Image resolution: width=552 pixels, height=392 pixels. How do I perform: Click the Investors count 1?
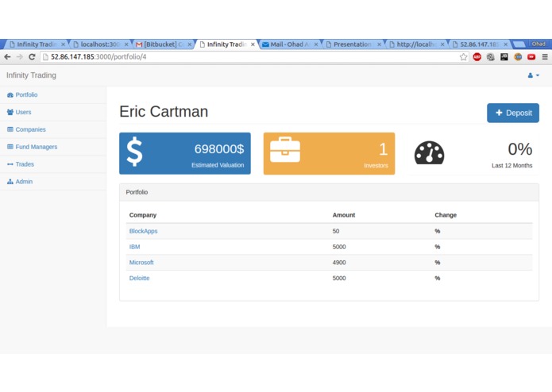(383, 149)
